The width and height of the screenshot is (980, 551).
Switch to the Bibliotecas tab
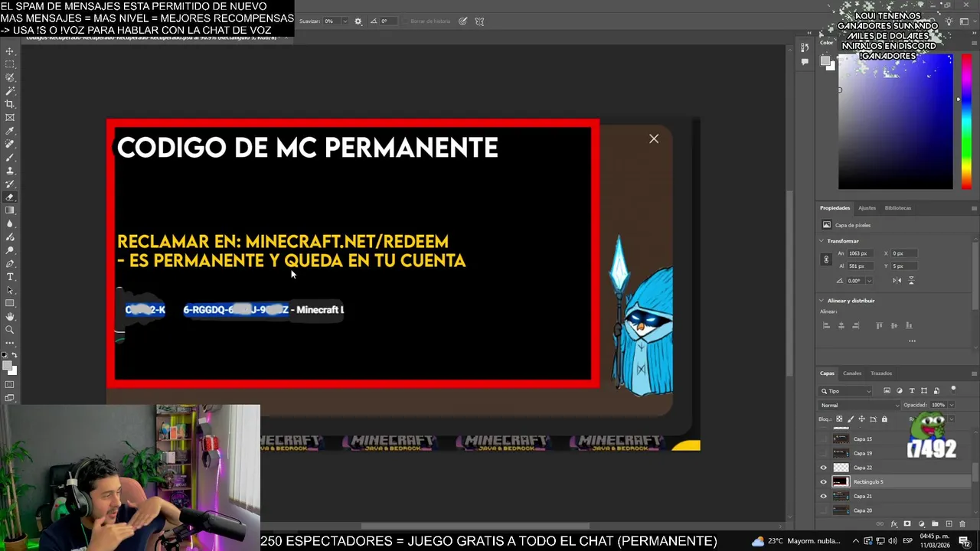(x=898, y=208)
